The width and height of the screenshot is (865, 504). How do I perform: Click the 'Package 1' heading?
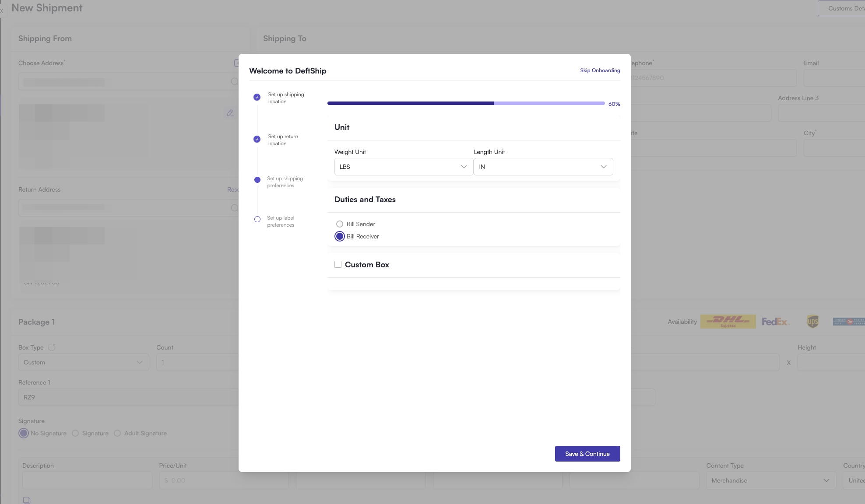pos(36,322)
